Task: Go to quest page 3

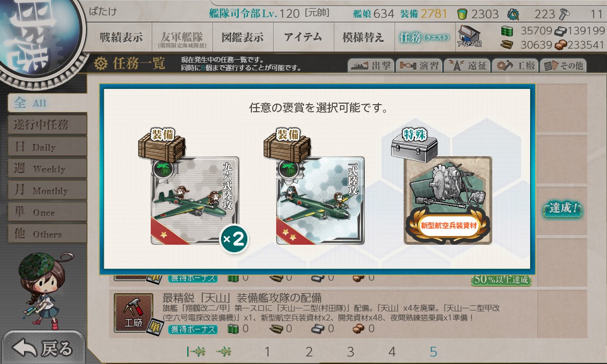Action: pos(351,352)
